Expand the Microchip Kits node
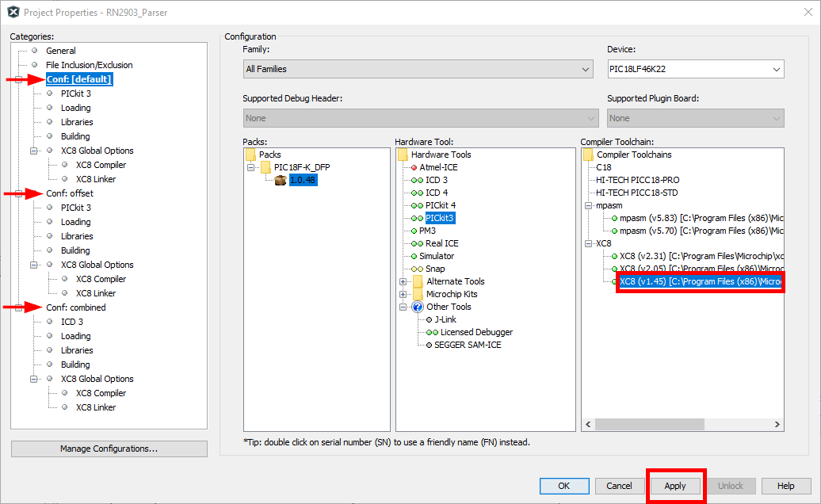Image resolution: width=821 pixels, height=504 pixels. tap(403, 294)
